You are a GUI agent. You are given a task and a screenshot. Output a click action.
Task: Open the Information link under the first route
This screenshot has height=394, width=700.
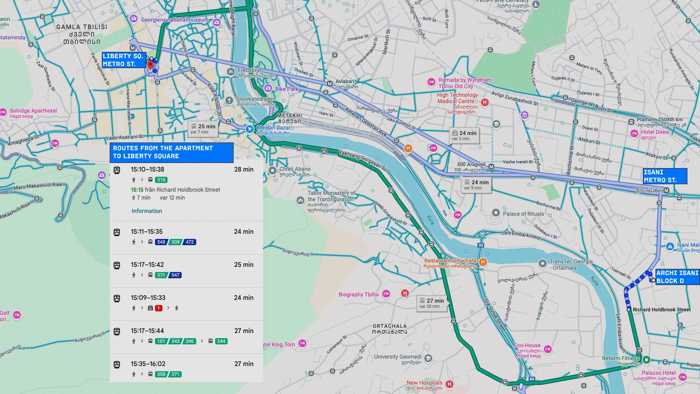146,211
